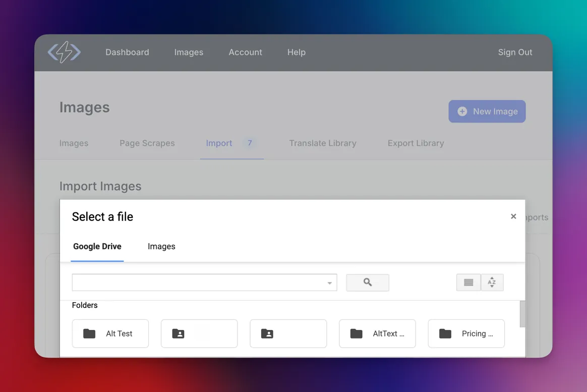Click the file list vertical scrollbar
This screenshot has width=587, height=392.
coord(522,314)
